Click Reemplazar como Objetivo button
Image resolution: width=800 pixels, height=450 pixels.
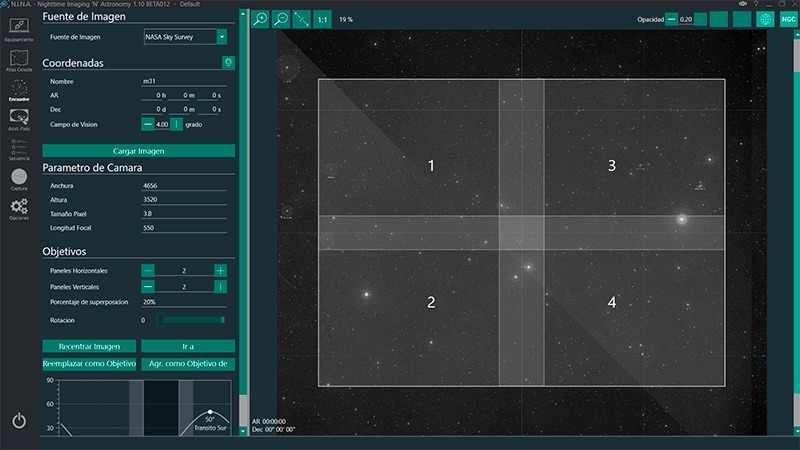pos(89,364)
